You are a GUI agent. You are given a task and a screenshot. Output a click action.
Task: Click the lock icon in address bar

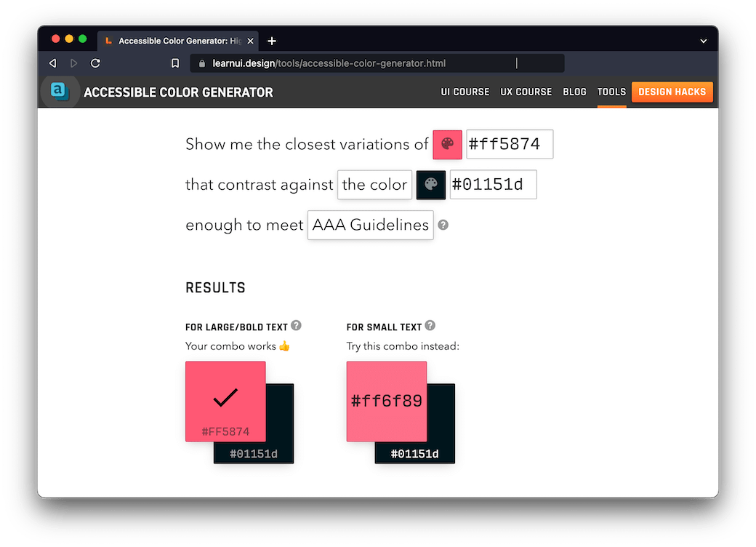coord(202,63)
